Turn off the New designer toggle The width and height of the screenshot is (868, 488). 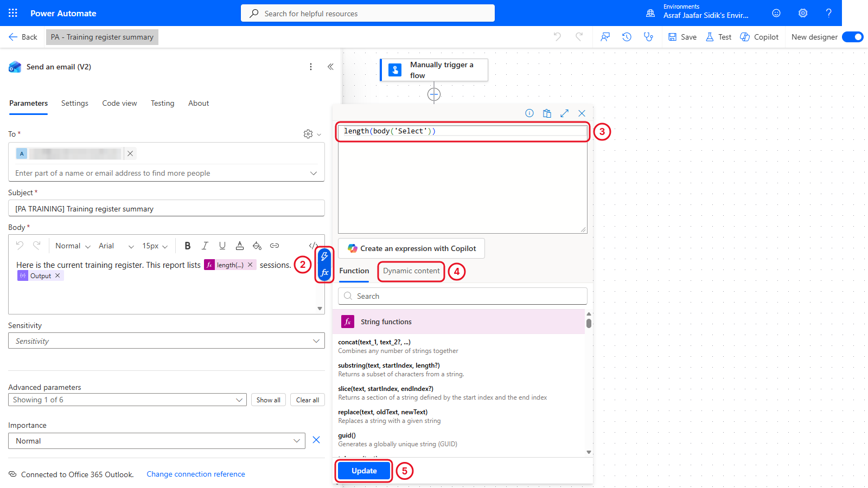(853, 37)
